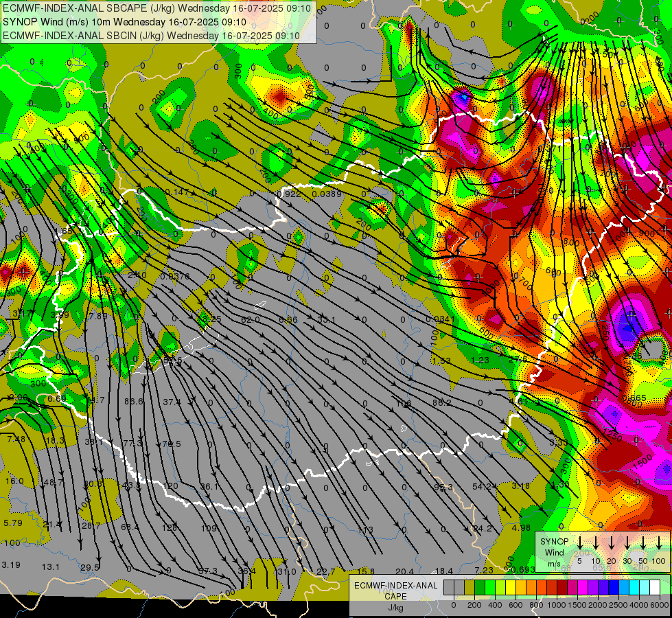Click the map value 16.0

[14, 481]
